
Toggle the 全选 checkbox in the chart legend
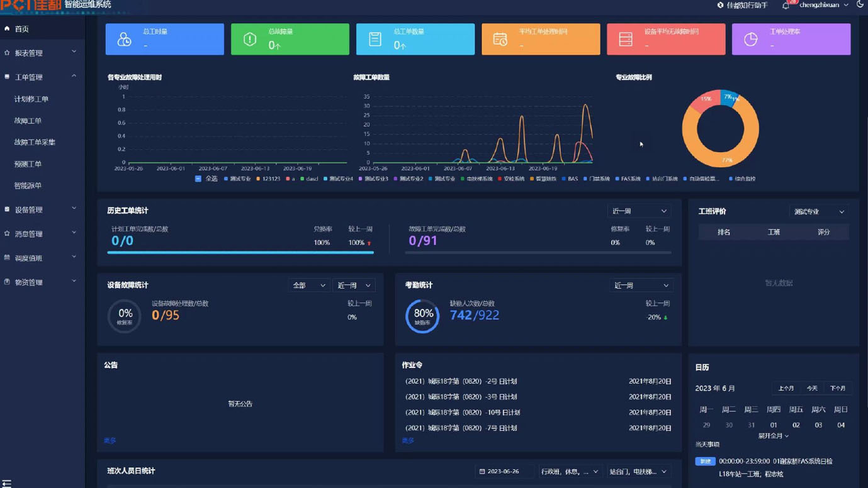point(198,179)
